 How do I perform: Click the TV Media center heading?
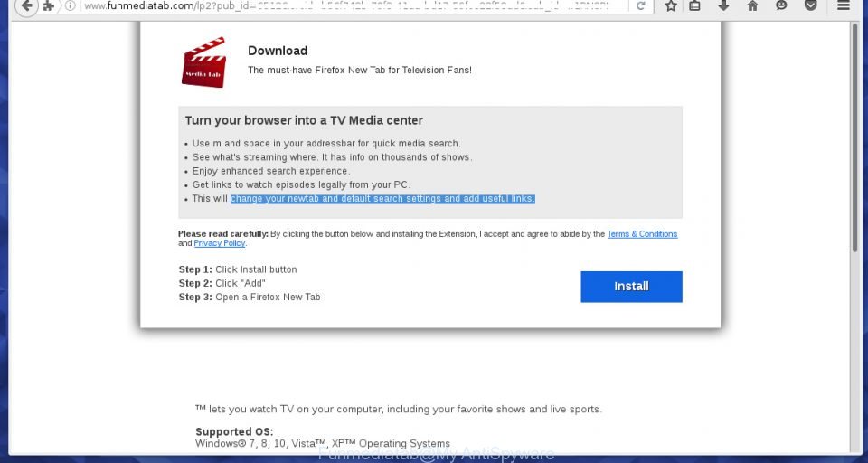pyautogui.click(x=304, y=121)
